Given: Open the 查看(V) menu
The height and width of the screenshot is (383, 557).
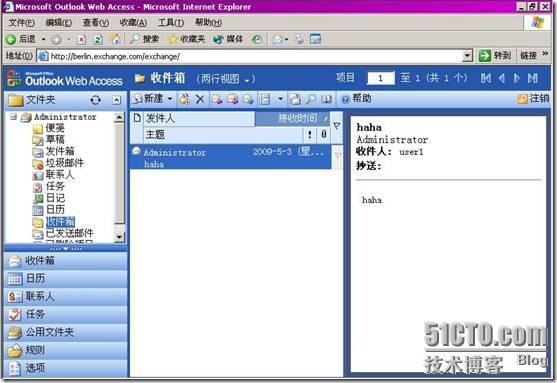Looking at the screenshot, I should point(96,23).
